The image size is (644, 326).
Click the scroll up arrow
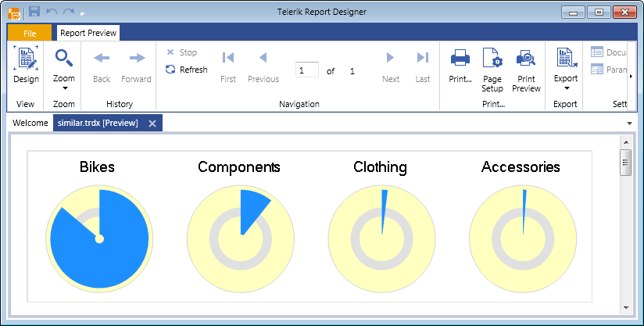click(x=626, y=142)
